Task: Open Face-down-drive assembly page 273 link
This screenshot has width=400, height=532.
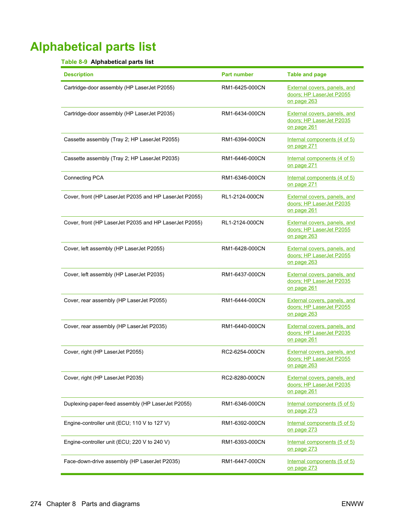Action: click(321, 465)
